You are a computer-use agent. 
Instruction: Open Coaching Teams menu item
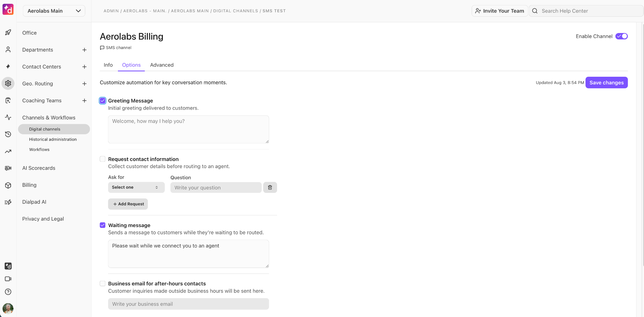tap(42, 101)
